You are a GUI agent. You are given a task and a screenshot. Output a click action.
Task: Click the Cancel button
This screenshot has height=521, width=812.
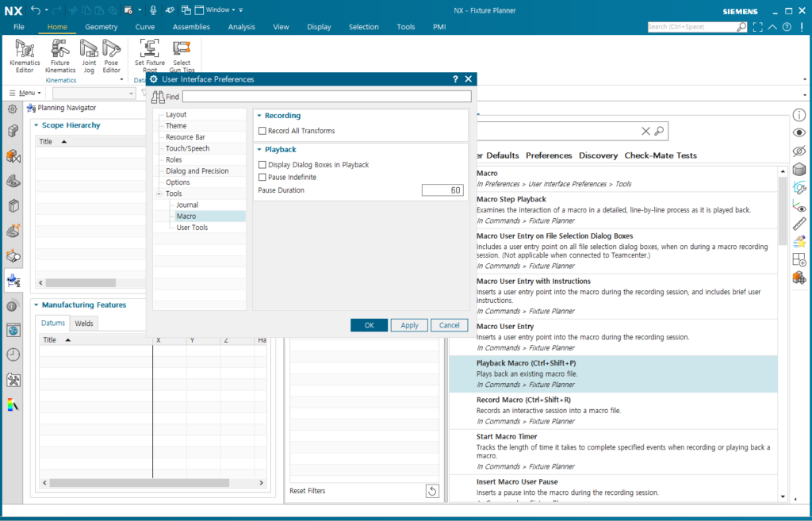449,325
